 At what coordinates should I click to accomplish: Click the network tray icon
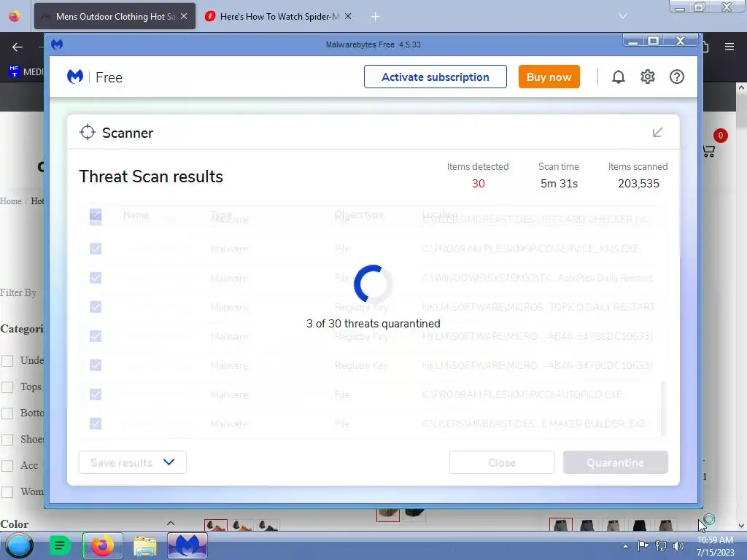(x=661, y=546)
